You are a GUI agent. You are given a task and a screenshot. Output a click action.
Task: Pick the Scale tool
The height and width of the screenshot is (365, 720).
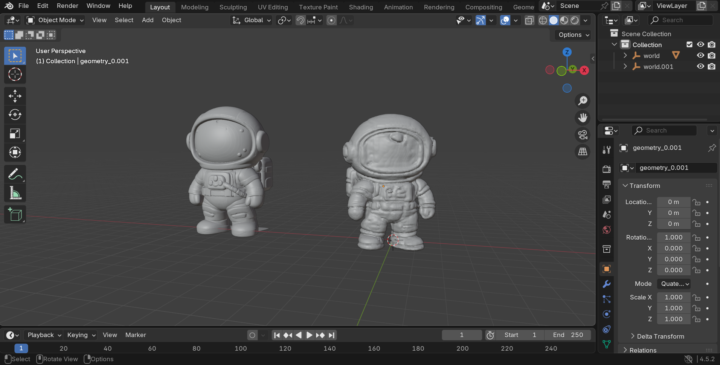pyautogui.click(x=15, y=133)
